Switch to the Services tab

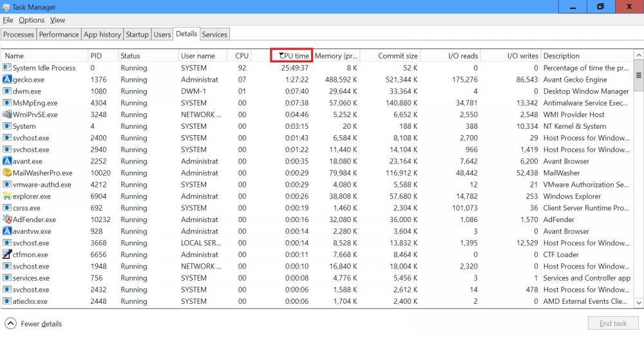[214, 35]
